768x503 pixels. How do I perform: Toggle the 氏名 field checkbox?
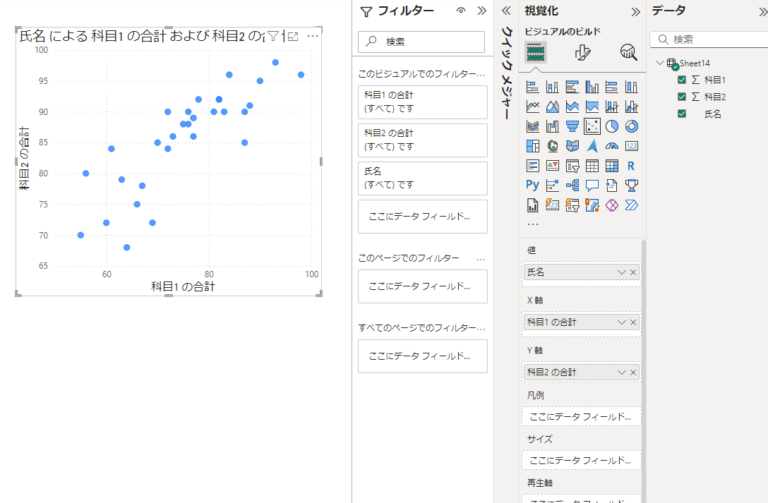point(682,114)
